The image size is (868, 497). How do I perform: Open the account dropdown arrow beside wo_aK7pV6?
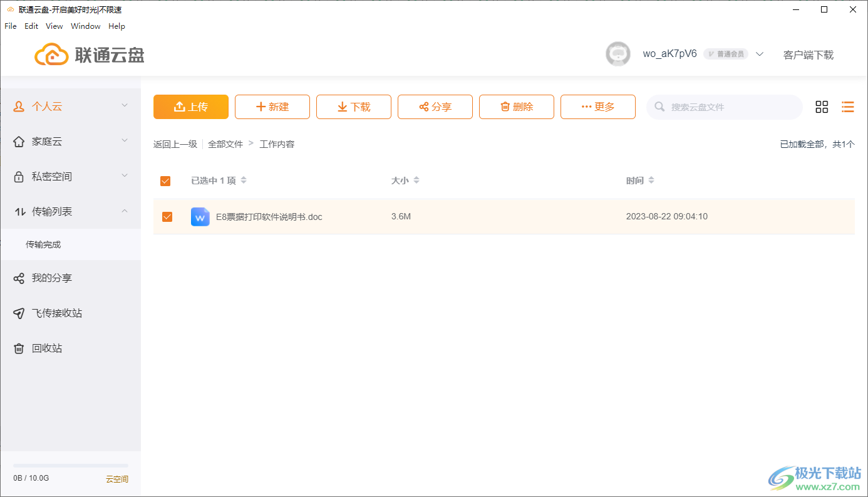(x=760, y=54)
